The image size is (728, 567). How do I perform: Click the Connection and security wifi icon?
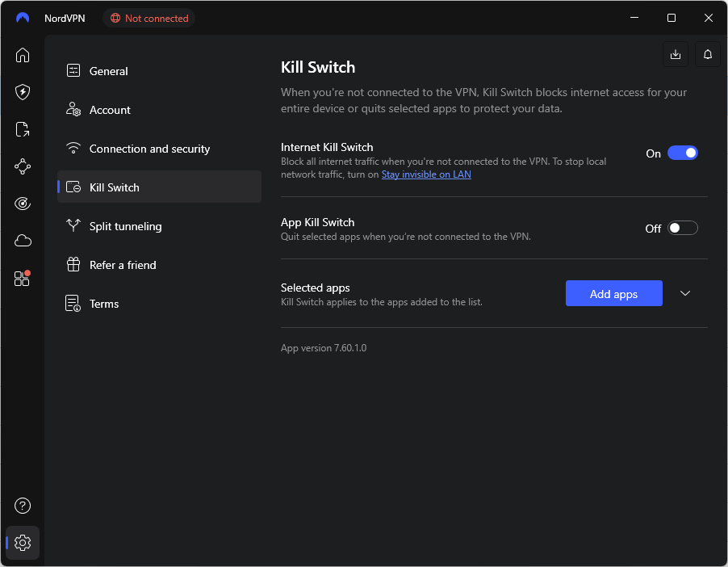pos(73,148)
